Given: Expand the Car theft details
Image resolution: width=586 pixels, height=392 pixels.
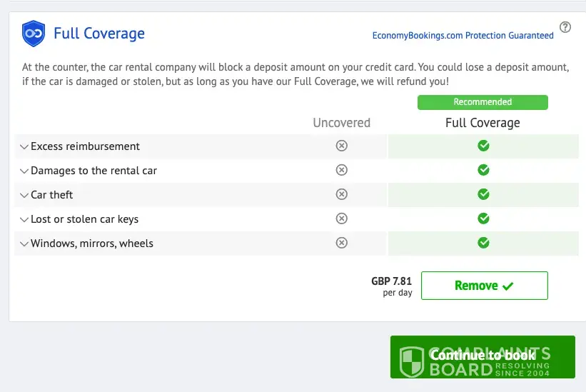Looking at the screenshot, I should [24, 196].
